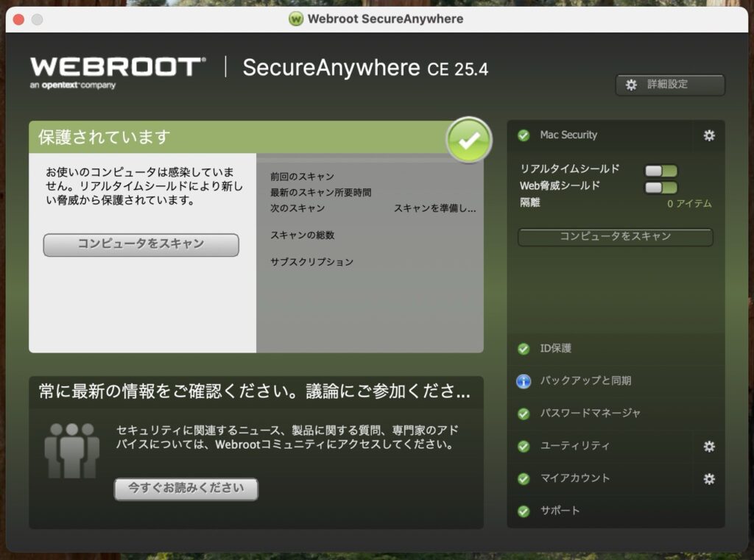Image resolution: width=754 pixels, height=560 pixels.
Task: Click the green checkmark status badge
Action: (469, 140)
